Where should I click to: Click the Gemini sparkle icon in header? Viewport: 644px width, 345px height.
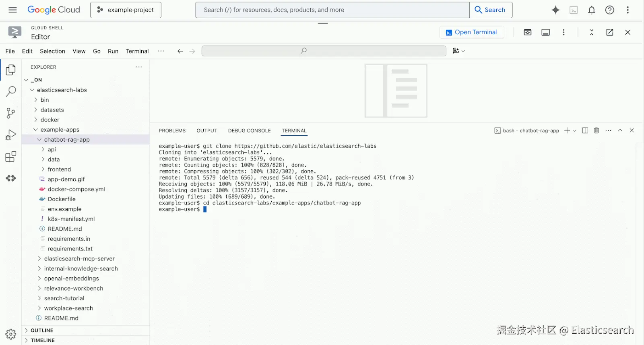click(555, 10)
